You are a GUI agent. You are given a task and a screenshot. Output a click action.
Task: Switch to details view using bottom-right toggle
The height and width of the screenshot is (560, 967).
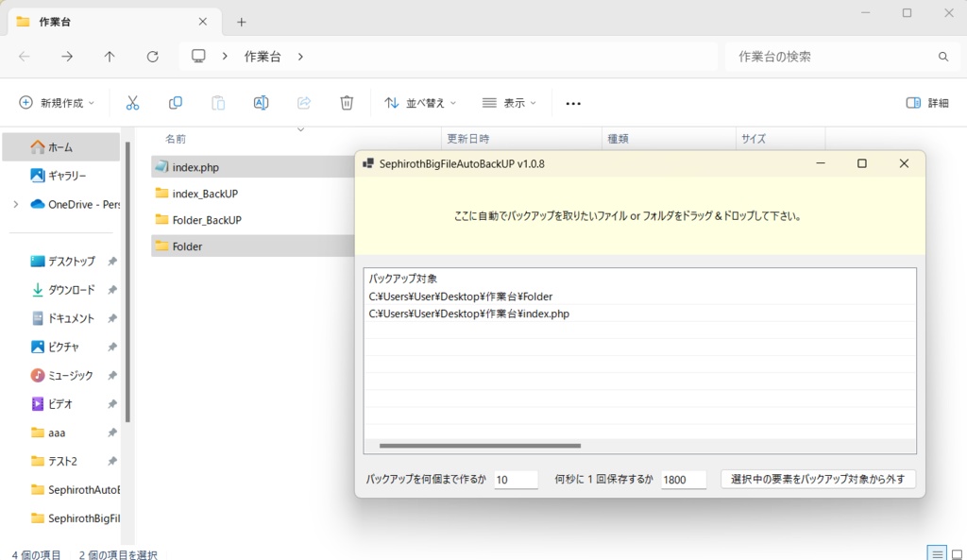(x=937, y=554)
